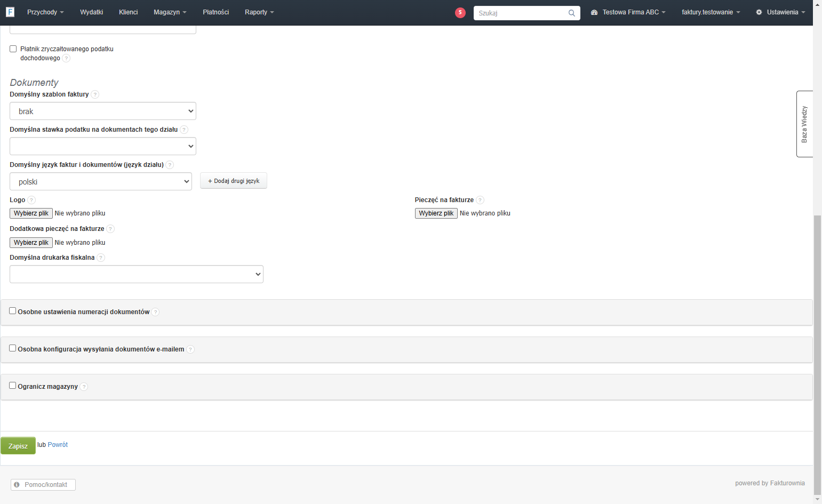
Task: Click the scrollbar down arrow
Action: 817,500
